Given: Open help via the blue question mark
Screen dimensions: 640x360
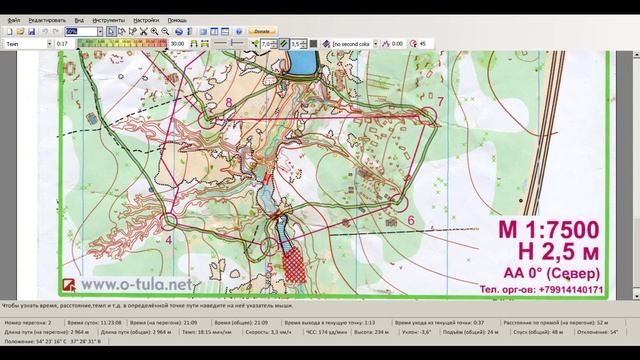Looking at the screenshot, I should [x=239, y=31].
